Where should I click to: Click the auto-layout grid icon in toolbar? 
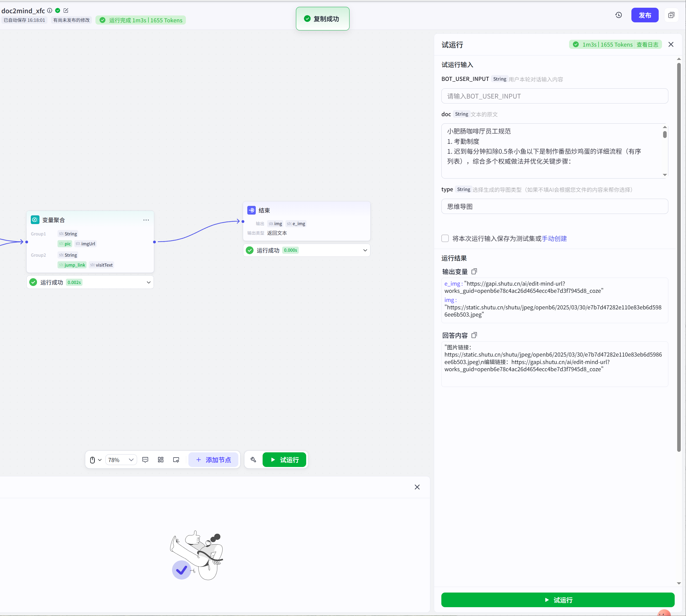161,460
